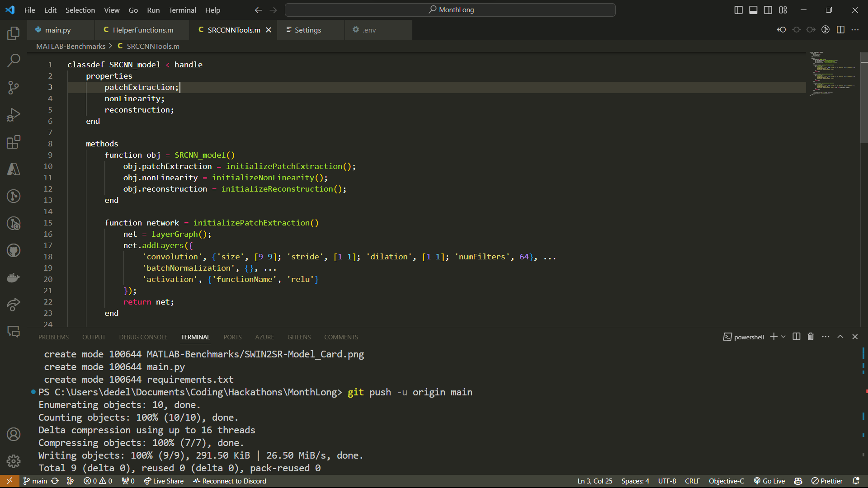Toggle the secondary side bar button

(768, 10)
